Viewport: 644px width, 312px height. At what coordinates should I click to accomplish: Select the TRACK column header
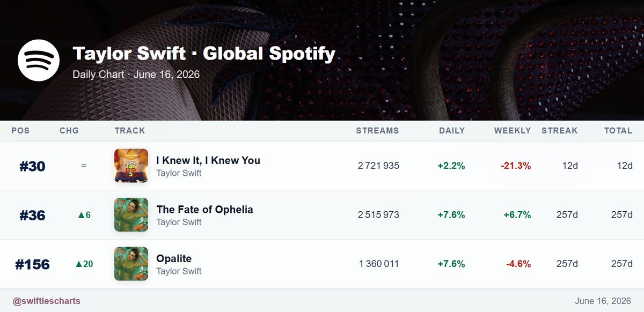coord(130,131)
